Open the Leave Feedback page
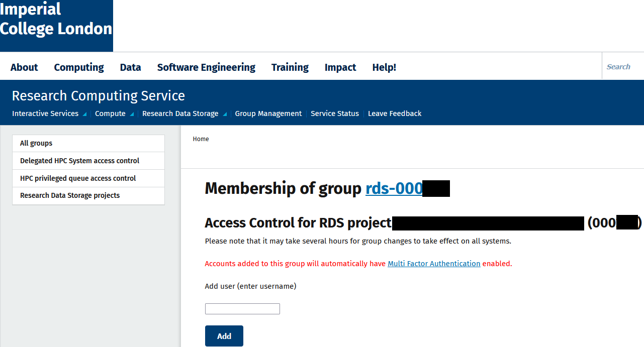This screenshot has height=347, width=644. click(x=395, y=113)
